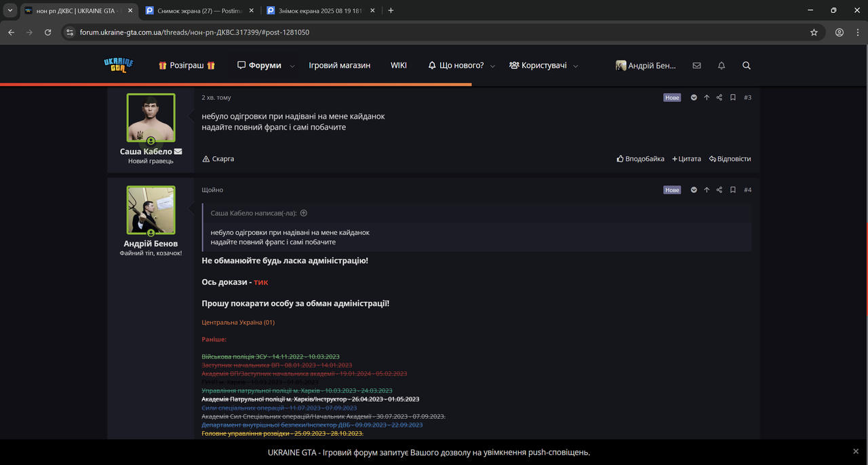
Task: Close the 'нон рп ДКВС' browser tab
Action: 130,11
